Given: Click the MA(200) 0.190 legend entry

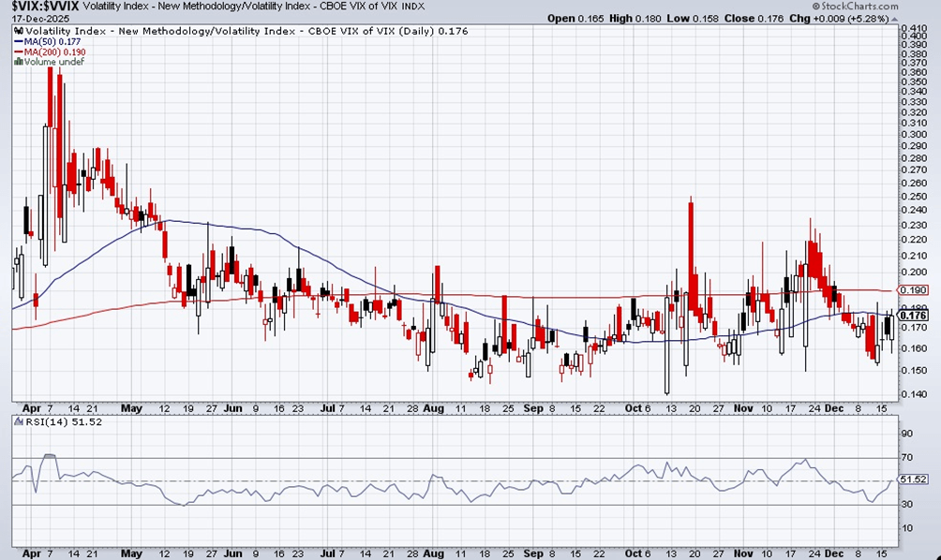Looking at the screenshot, I should 54,52.
